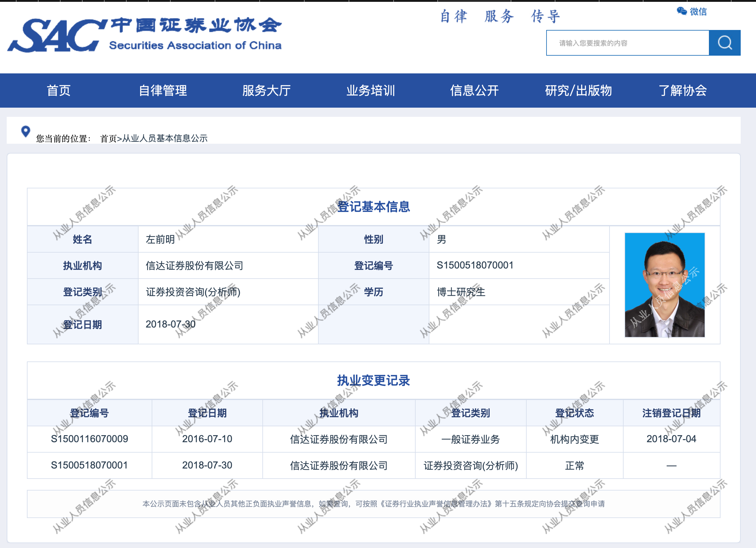
Task: Click the 中国证券业协会 title text
Action: tap(196, 25)
